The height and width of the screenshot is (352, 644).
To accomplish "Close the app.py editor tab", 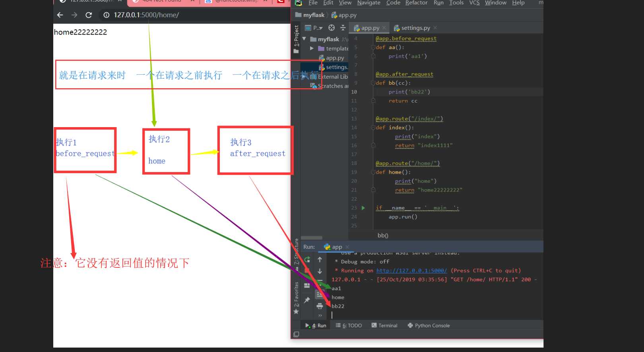I will [384, 28].
